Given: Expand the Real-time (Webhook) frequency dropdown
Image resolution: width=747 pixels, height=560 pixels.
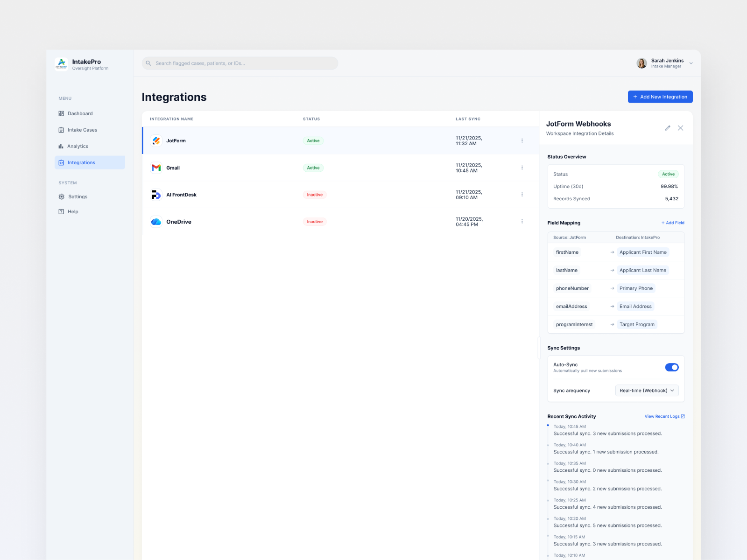Looking at the screenshot, I should point(647,391).
